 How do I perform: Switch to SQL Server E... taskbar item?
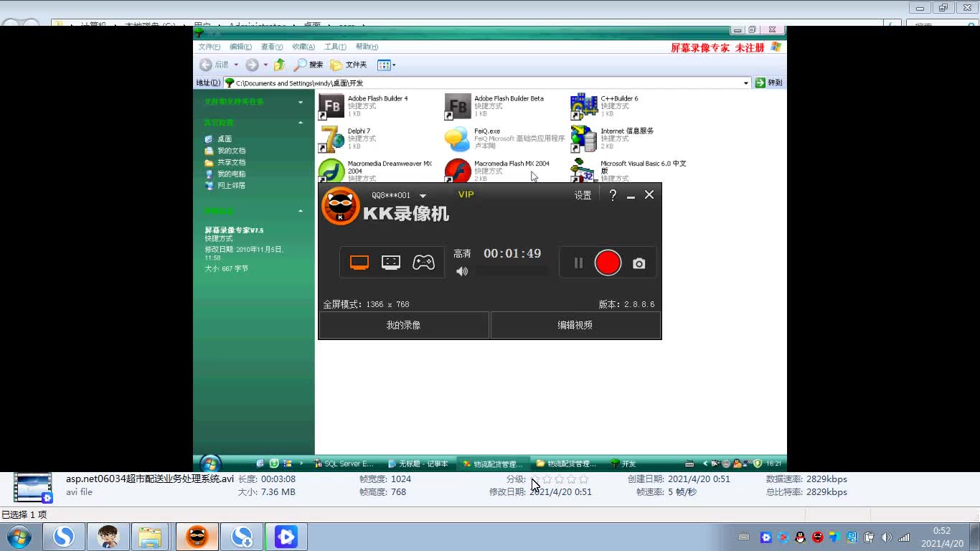pyautogui.click(x=345, y=463)
